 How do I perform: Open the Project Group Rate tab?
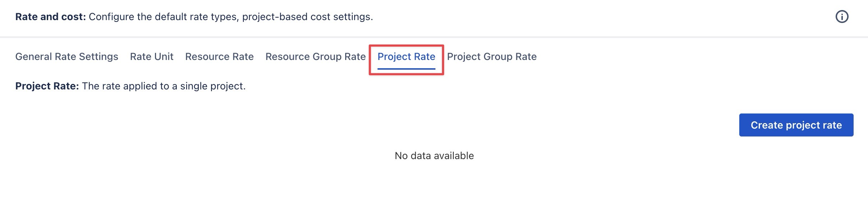point(492,57)
